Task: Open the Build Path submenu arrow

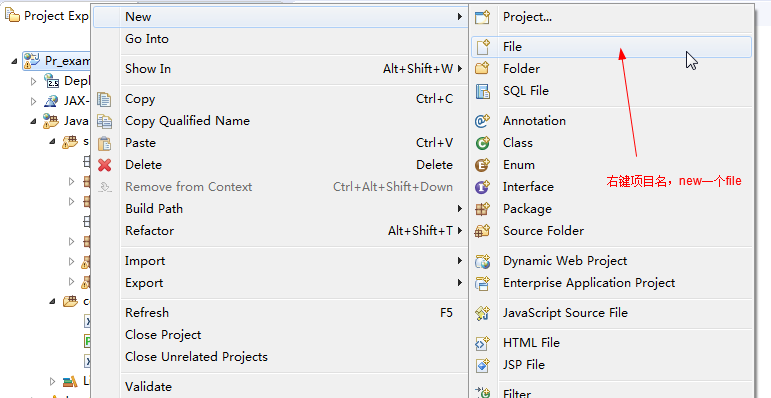Action: [x=460, y=209]
